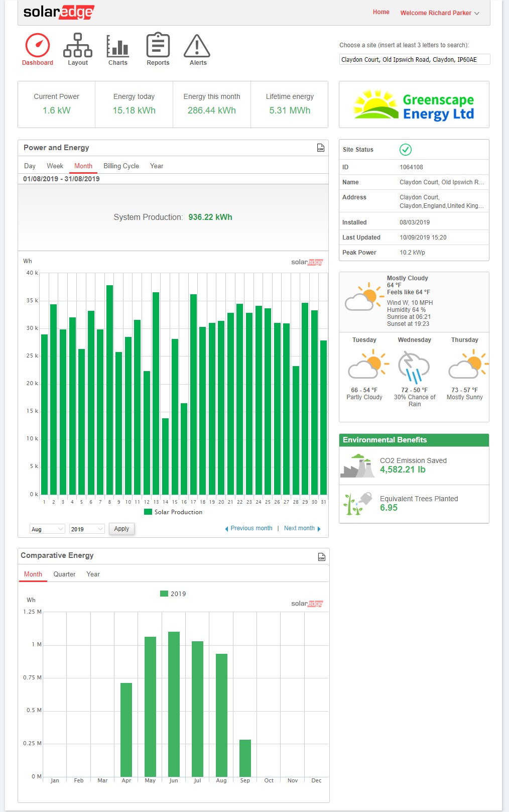Go to Previous month link

click(248, 528)
